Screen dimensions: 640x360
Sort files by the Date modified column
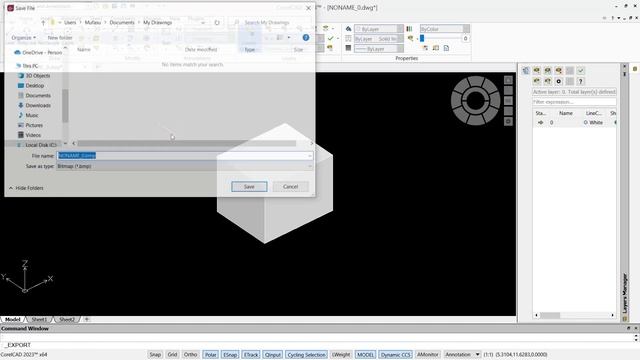point(201,49)
